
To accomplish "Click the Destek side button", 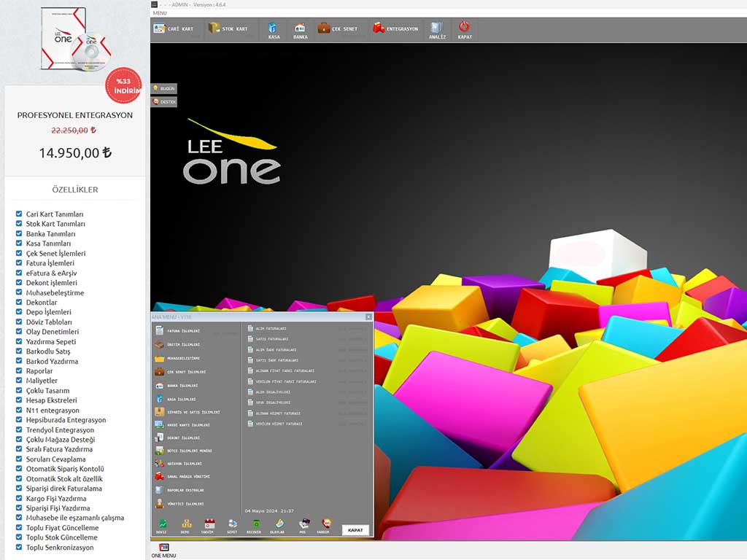I will click(x=164, y=102).
